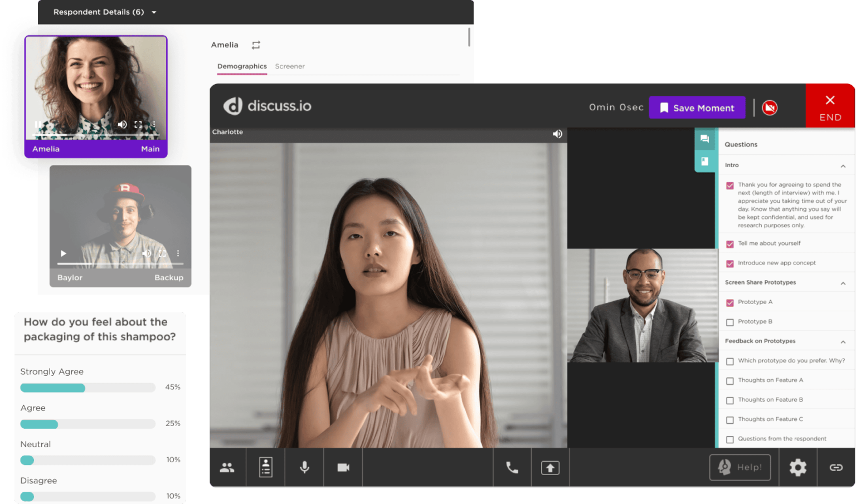Open the Respondent Details dropdown
This screenshot has height=504, width=856.
[x=153, y=12]
